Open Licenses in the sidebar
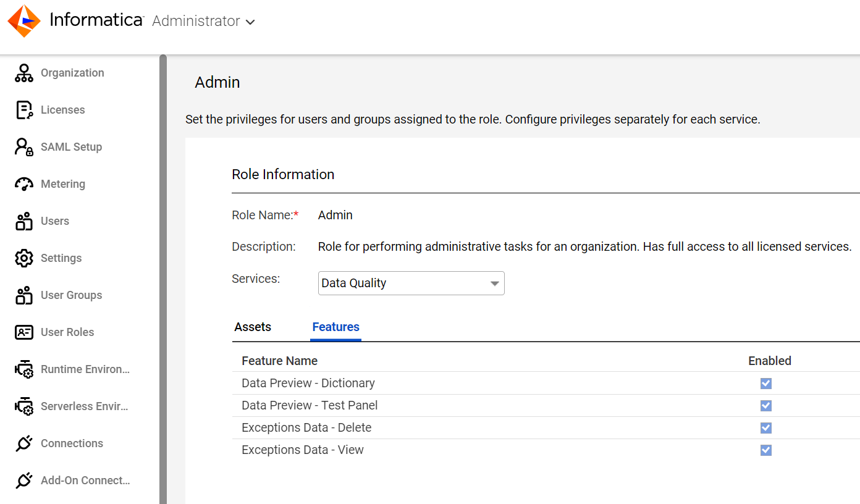Screen dimensions: 860x504 (x=63, y=110)
